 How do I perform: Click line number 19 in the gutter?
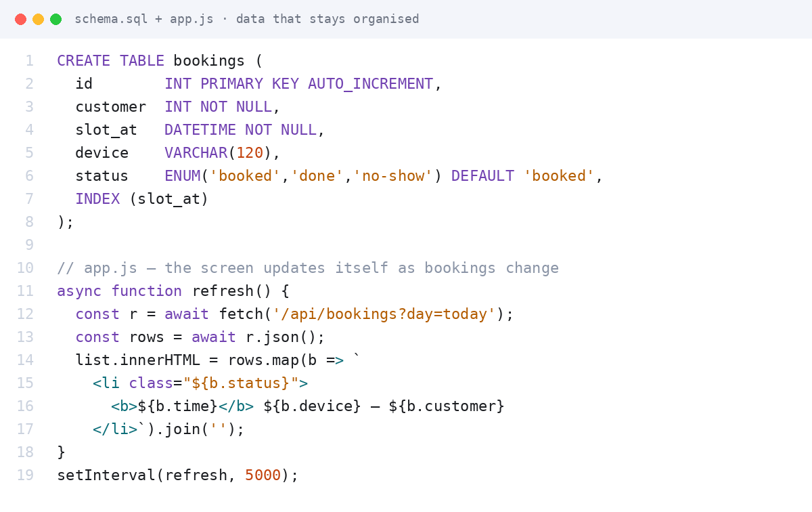[25, 475]
